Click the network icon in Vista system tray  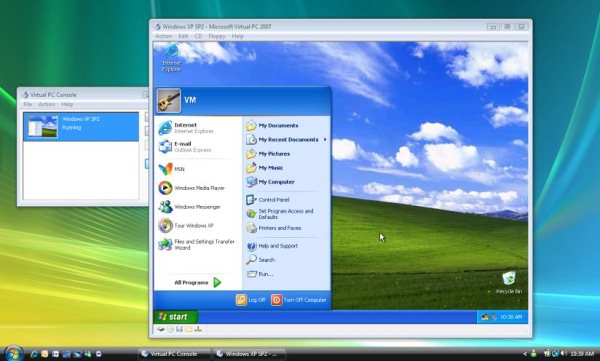pos(555,354)
